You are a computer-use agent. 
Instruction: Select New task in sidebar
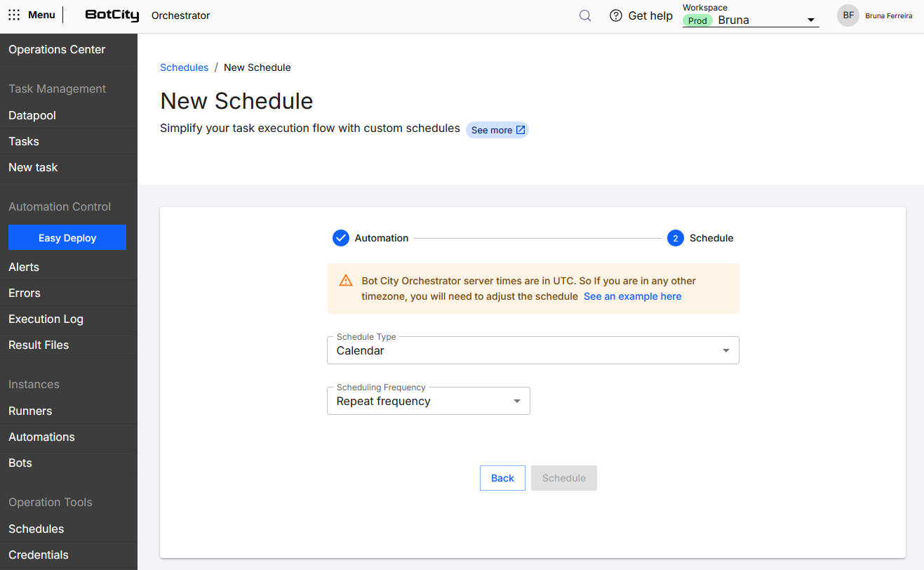[x=69, y=167]
